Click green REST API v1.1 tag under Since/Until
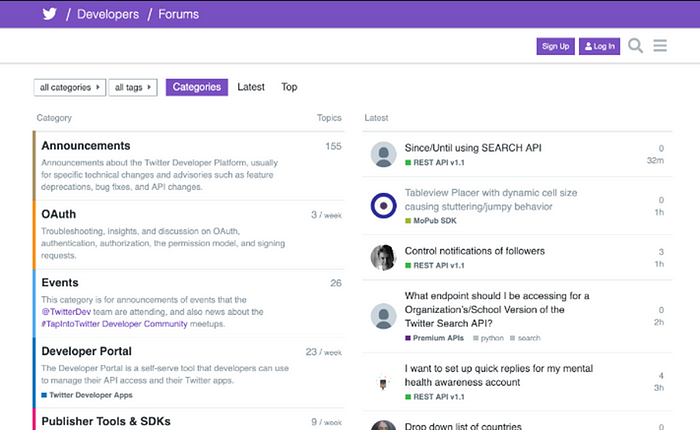This screenshot has height=430, width=700. [435, 163]
